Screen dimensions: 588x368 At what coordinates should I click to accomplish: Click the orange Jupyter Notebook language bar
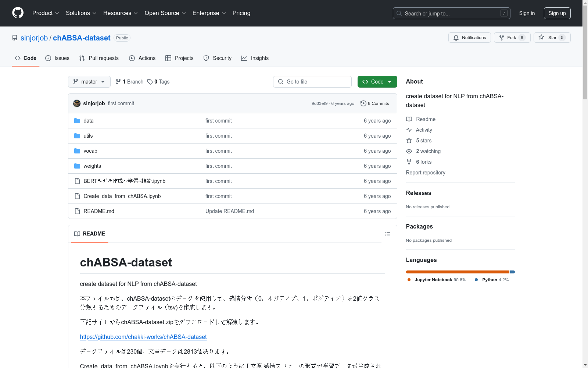[458, 272]
